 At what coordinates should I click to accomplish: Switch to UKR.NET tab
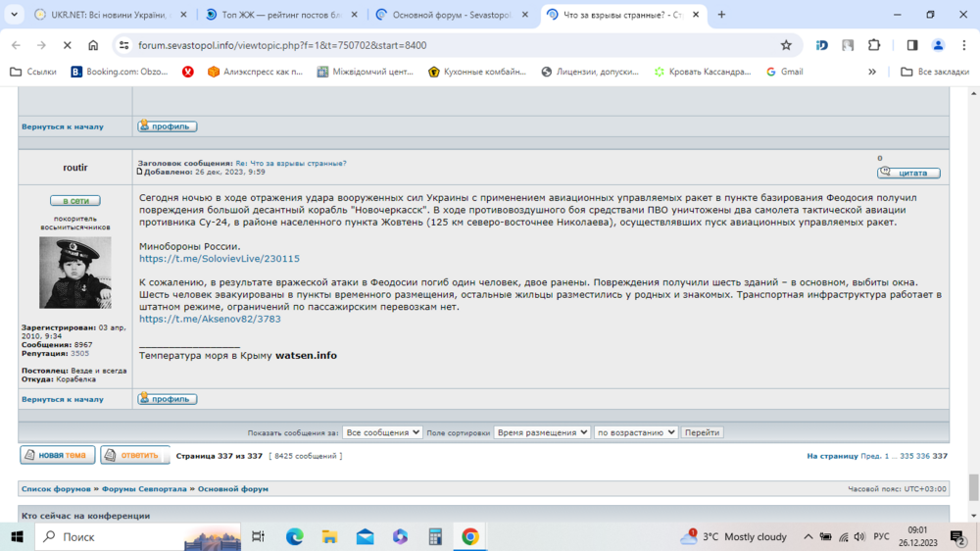[x=111, y=15]
